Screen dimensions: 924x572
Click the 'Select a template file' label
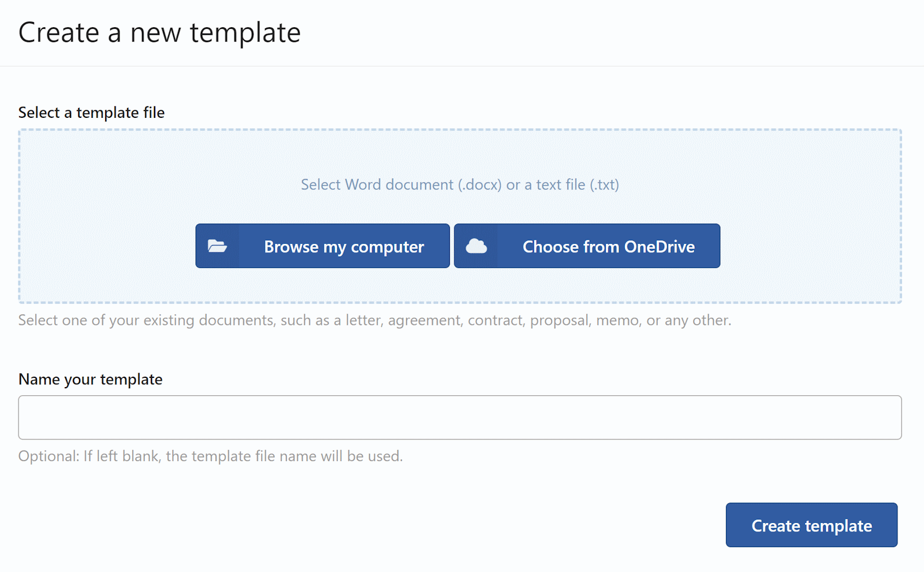tap(91, 113)
